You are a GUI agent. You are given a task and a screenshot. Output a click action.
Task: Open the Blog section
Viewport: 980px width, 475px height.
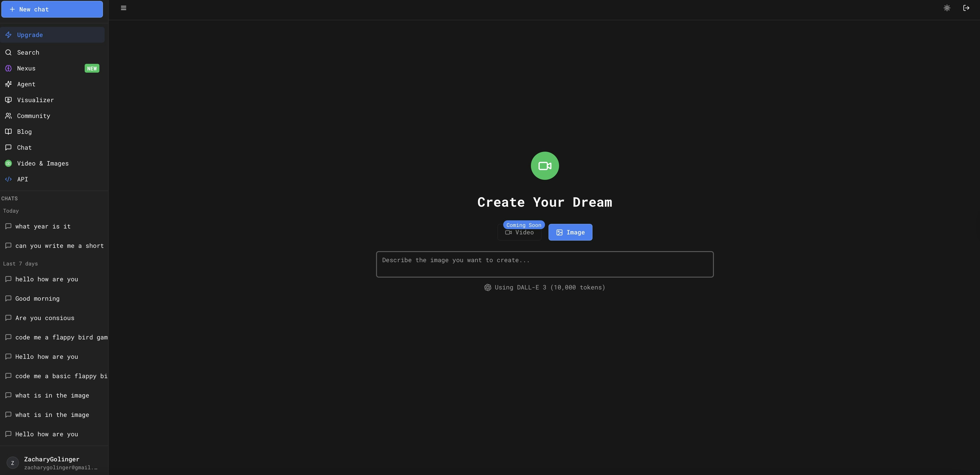pos(24,131)
